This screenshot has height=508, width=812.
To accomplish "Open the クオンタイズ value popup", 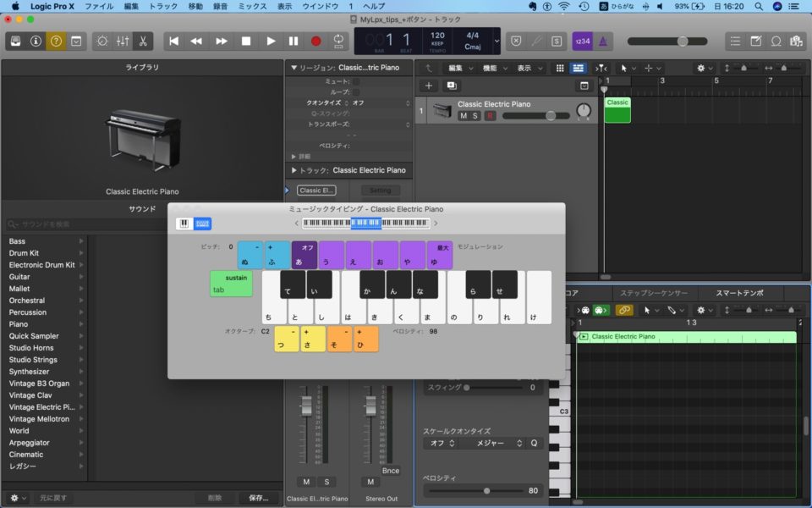I will pos(381,102).
